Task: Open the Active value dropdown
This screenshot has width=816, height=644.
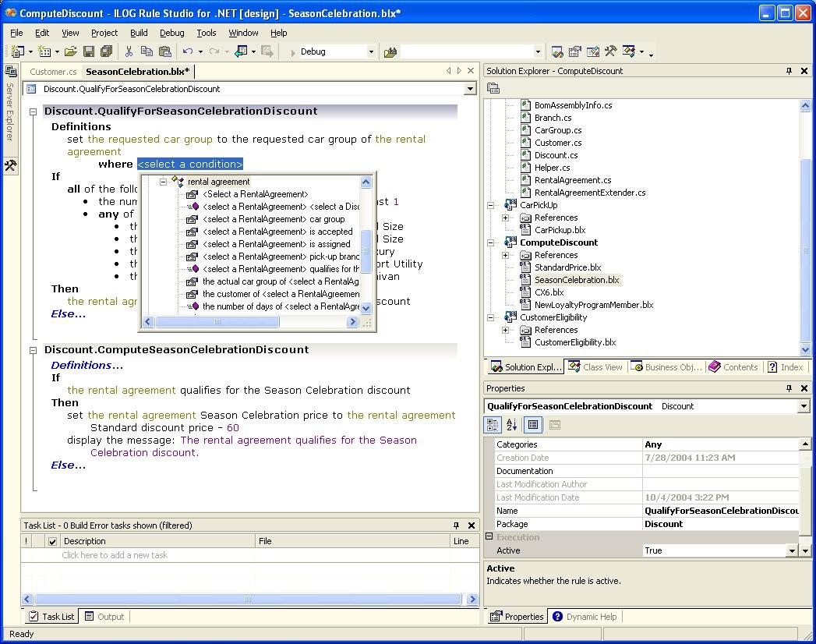Action: coord(792,550)
